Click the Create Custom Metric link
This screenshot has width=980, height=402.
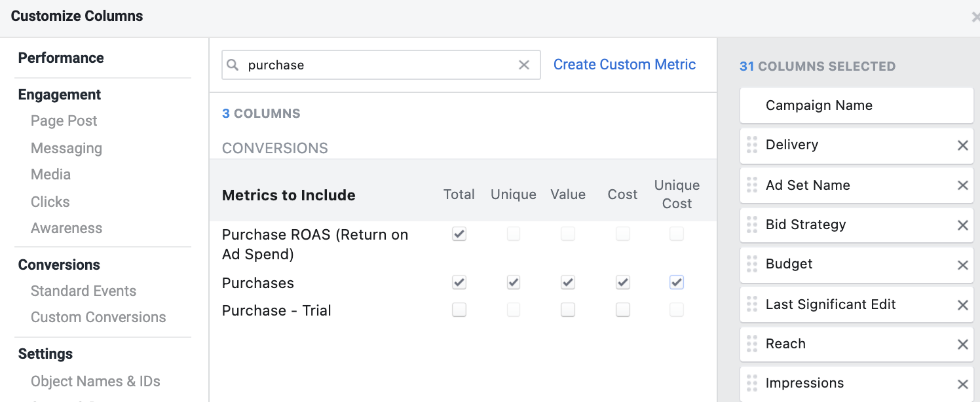624,65
